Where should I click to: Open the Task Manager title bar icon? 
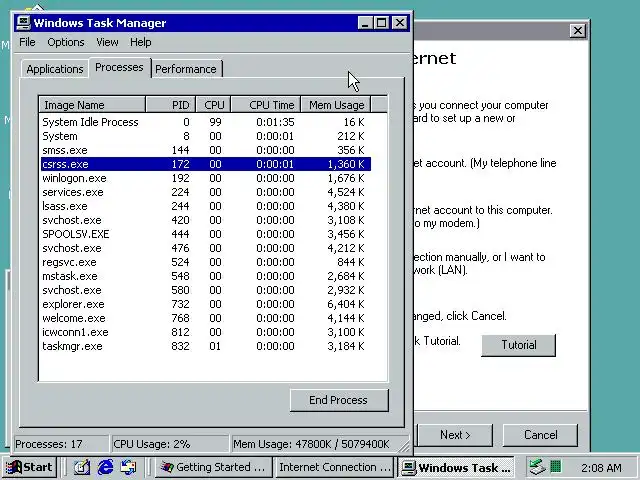[x=24, y=22]
